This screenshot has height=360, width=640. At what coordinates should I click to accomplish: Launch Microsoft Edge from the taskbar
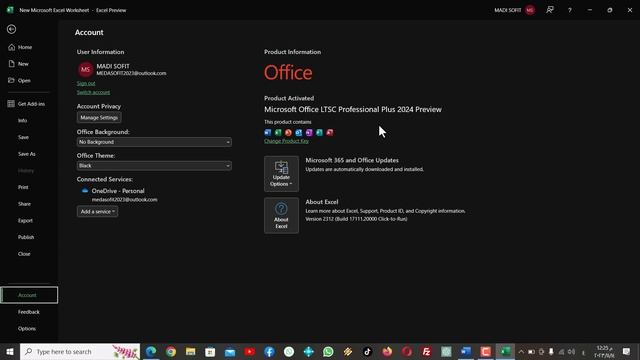[151, 351]
